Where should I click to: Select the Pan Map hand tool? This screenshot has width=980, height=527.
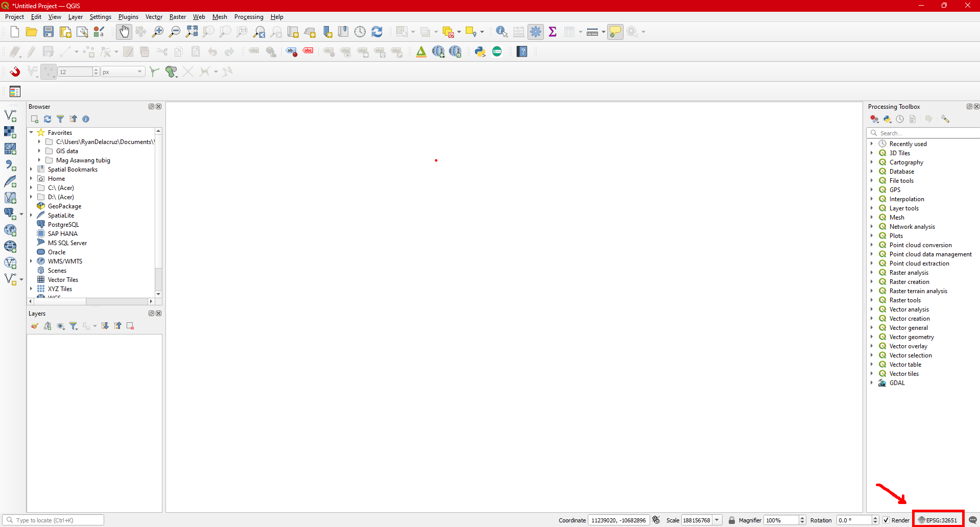point(124,32)
